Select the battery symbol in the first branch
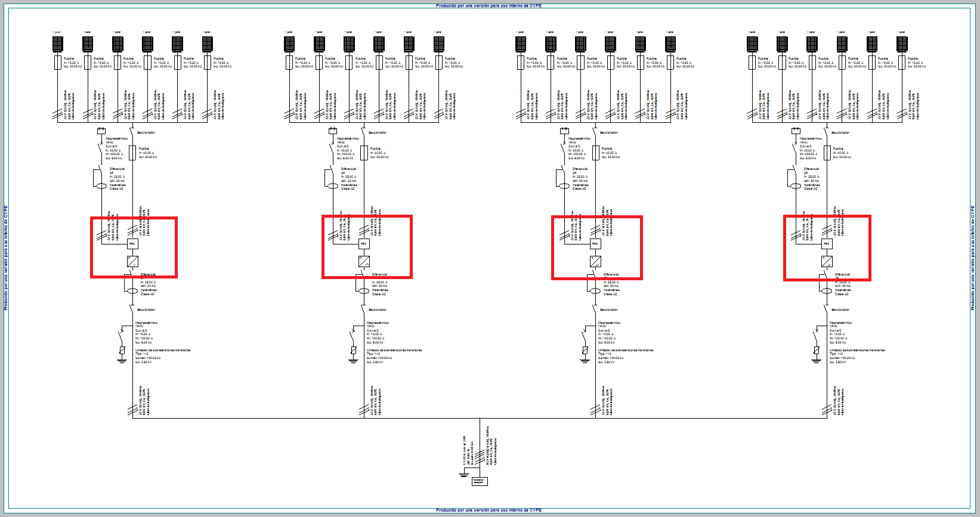Viewport: 980px width, 517px height. [101, 131]
